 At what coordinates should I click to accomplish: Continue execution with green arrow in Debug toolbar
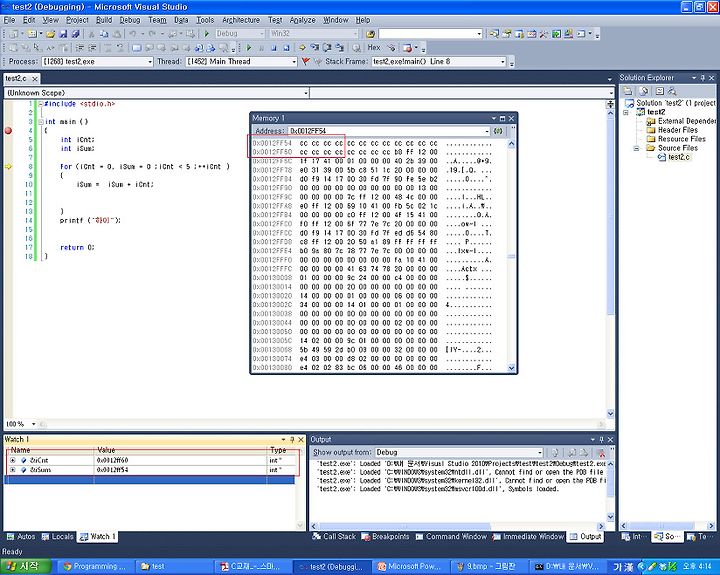[x=249, y=47]
